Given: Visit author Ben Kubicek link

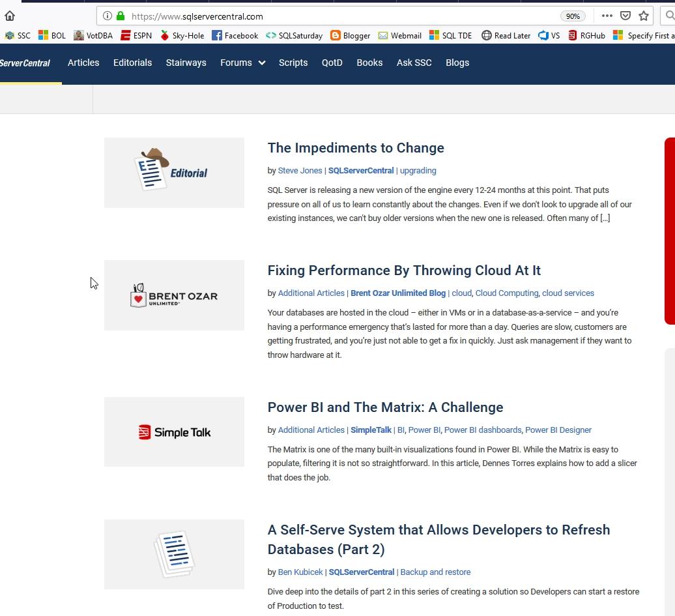Looking at the screenshot, I should pos(300,572).
